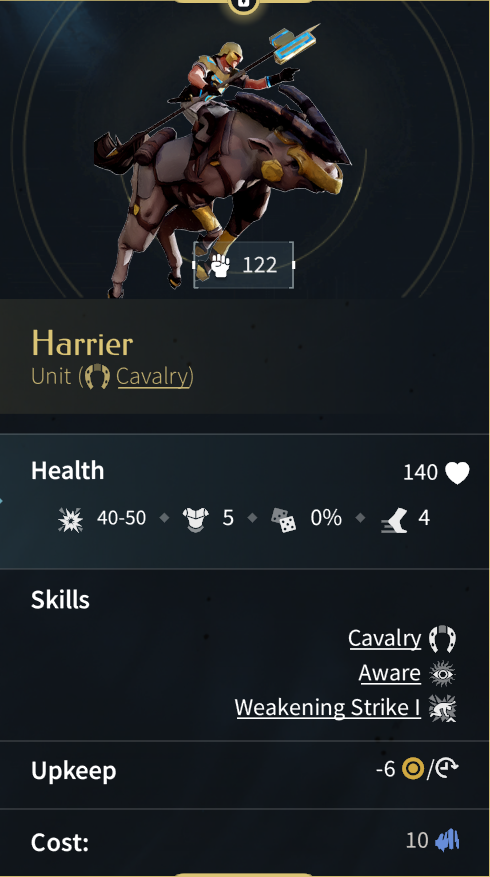Click the horseshoe icon beside Cavalry skill
The width and height of the screenshot is (490, 877).
(x=442, y=639)
